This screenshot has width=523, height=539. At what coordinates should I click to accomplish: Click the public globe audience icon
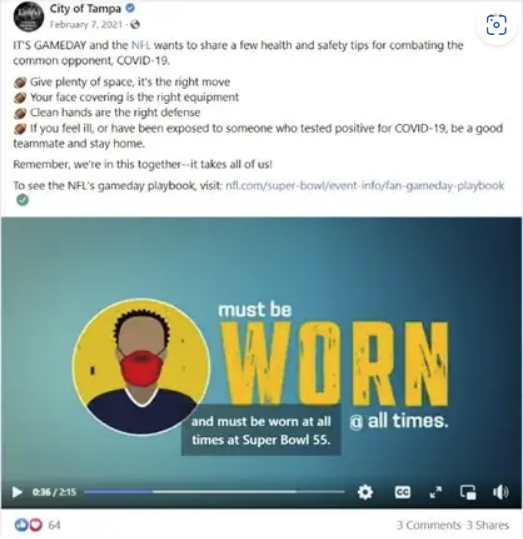(135, 24)
